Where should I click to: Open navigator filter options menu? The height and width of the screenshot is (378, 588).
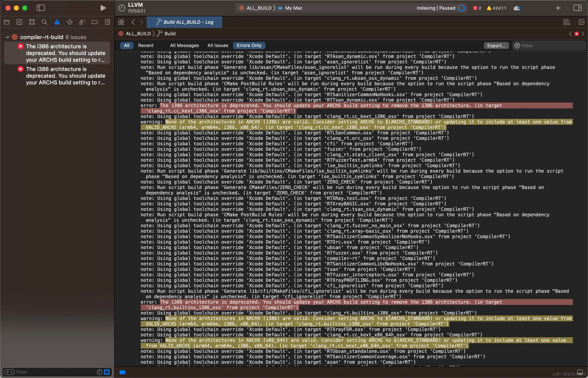[x=9, y=372]
